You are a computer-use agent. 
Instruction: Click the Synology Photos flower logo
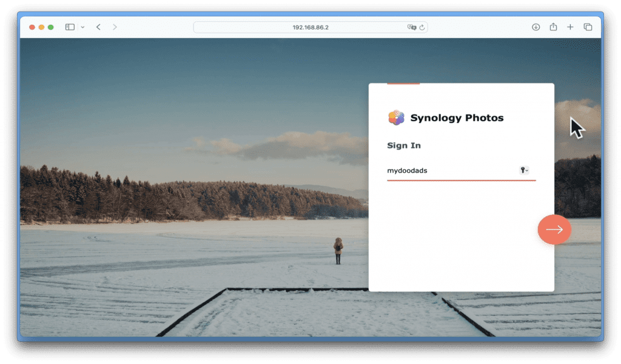tap(396, 117)
